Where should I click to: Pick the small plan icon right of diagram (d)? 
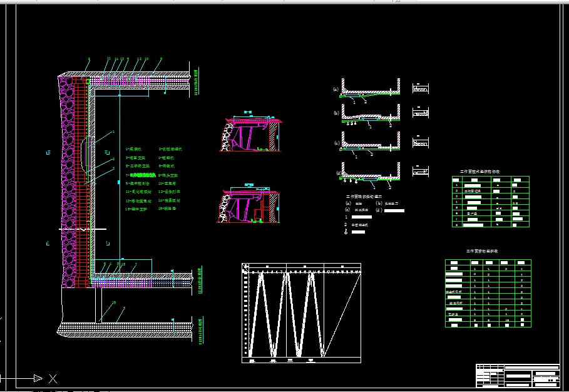(421, 171)
